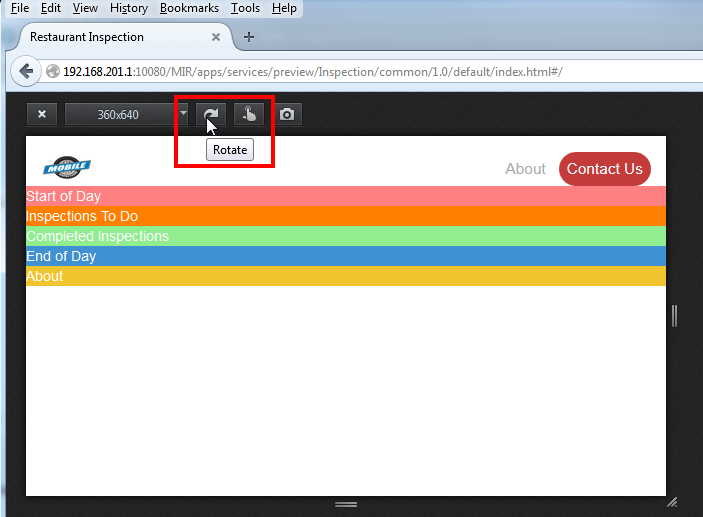703x517 pixels.
Task: Click the globe site identity icon
Action: (x=53, y=71)
